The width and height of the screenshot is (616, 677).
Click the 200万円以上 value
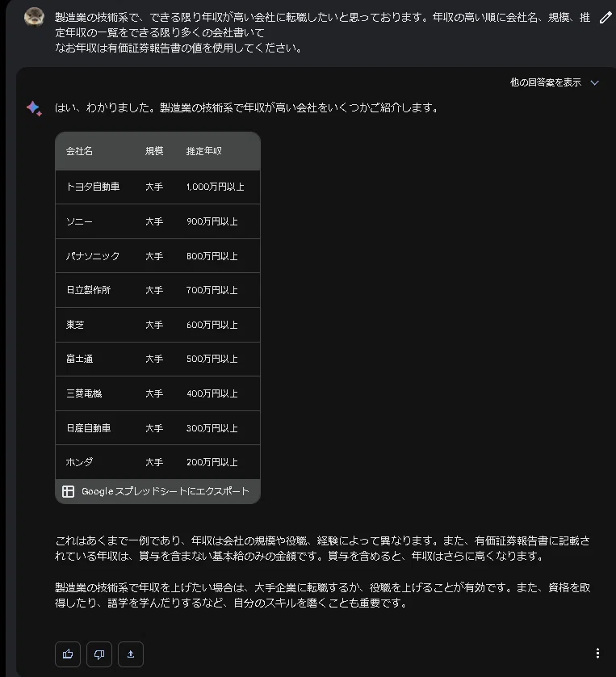(x=212, y=462)
